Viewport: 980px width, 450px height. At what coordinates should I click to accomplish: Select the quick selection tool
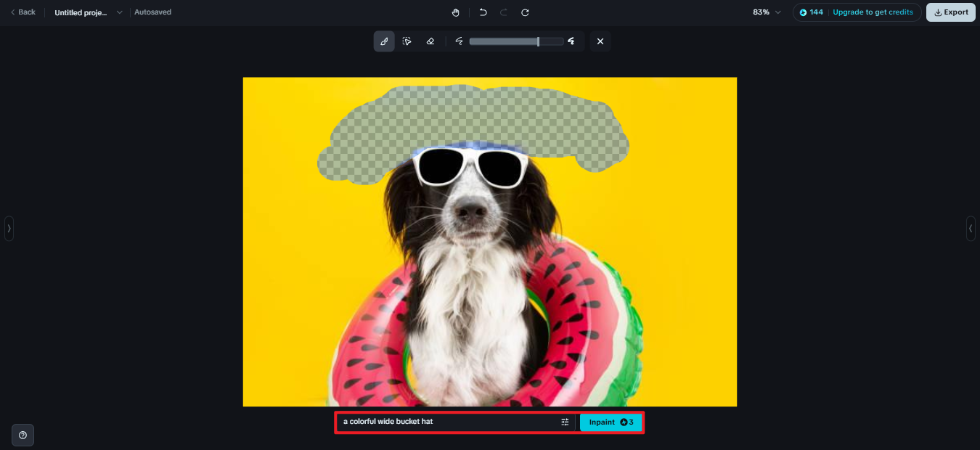407,41
